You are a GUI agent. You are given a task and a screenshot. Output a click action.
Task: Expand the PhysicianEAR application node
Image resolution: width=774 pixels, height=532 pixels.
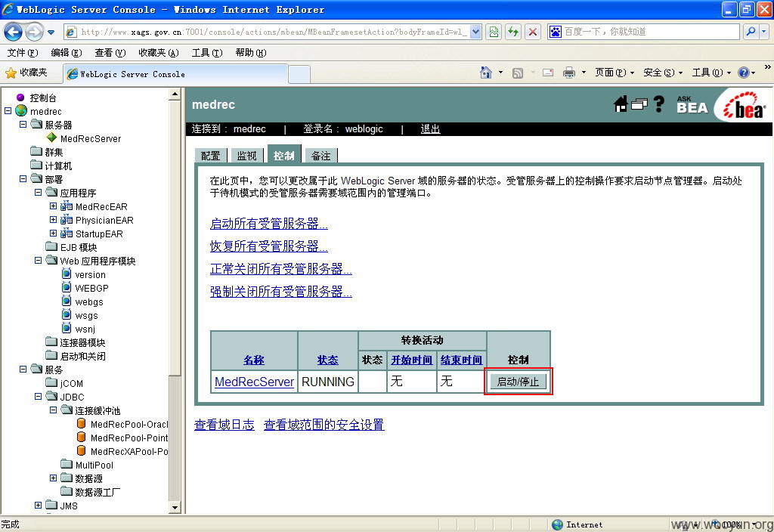pyautogui.click(x=53, y=219)
